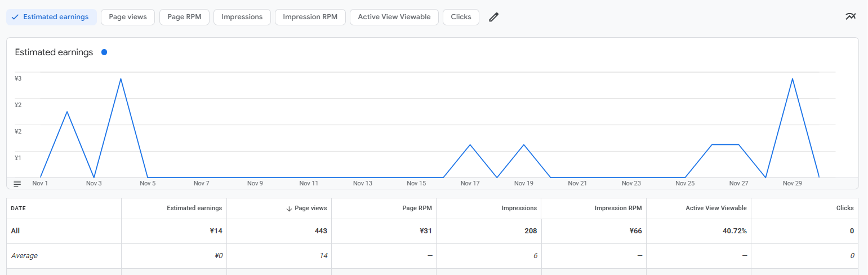Sort by Estimated earnings column header
Viewport: 868px width, 275px height.
point(194,209)
